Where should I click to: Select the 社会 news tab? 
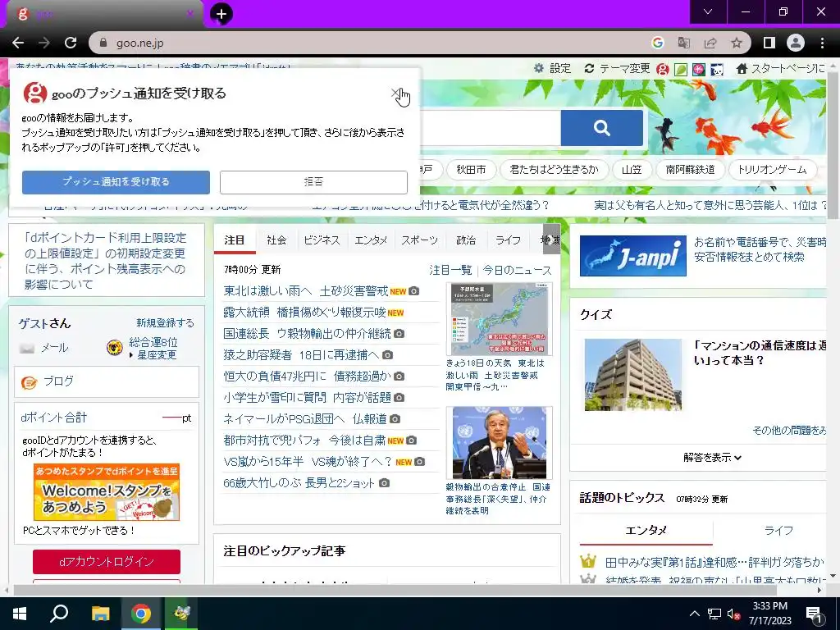point(276,240)
